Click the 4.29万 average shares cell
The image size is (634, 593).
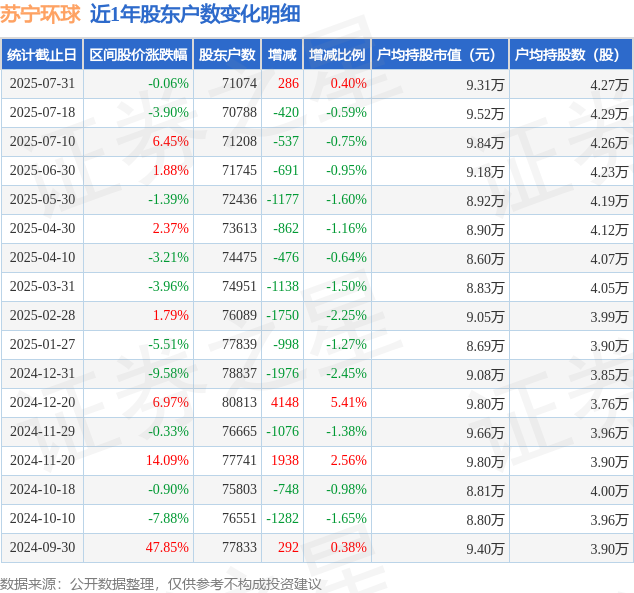point(571,113)
